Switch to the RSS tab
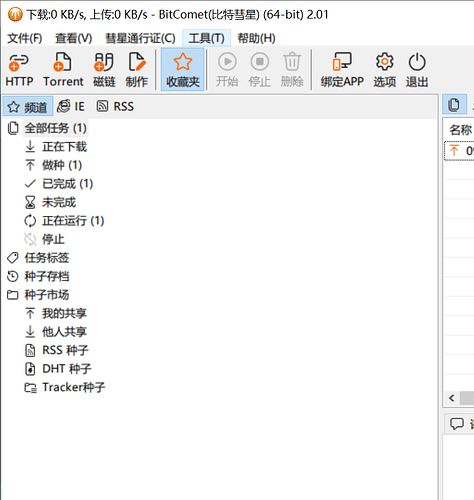 pos(115,107)
